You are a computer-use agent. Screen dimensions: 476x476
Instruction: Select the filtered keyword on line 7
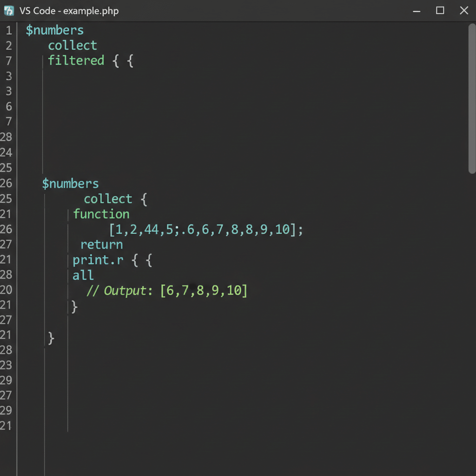click(76, 60)
